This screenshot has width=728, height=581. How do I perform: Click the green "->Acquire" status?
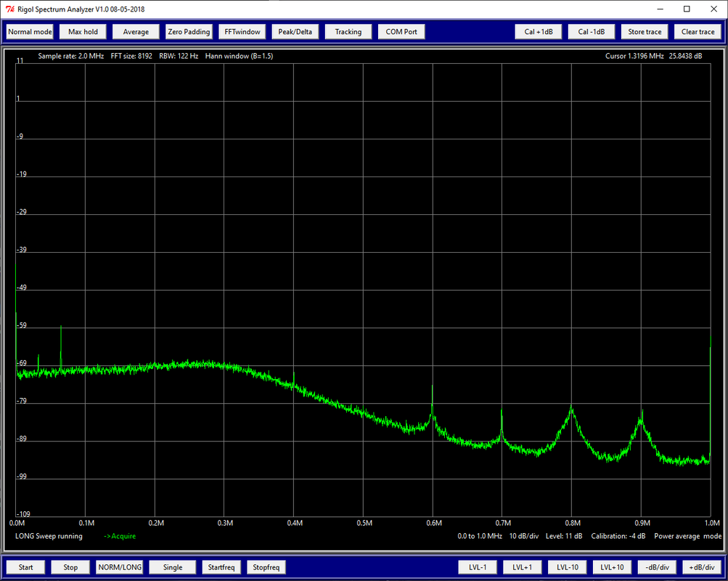(x=120, y=536)
